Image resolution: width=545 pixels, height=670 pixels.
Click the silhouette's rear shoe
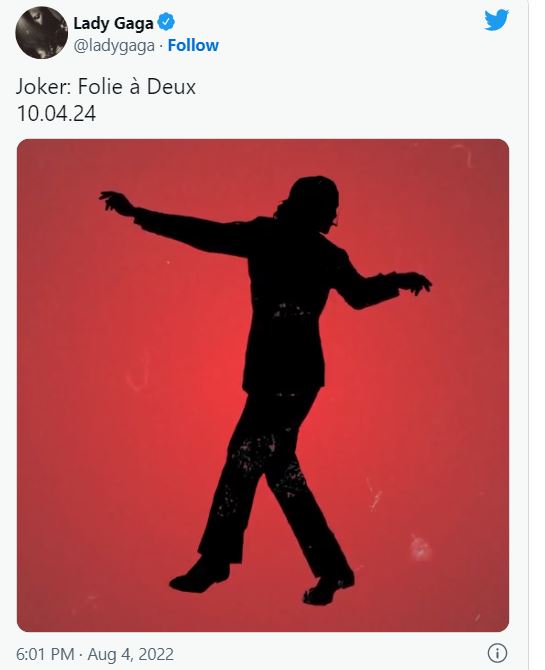(x=200, y=576)
